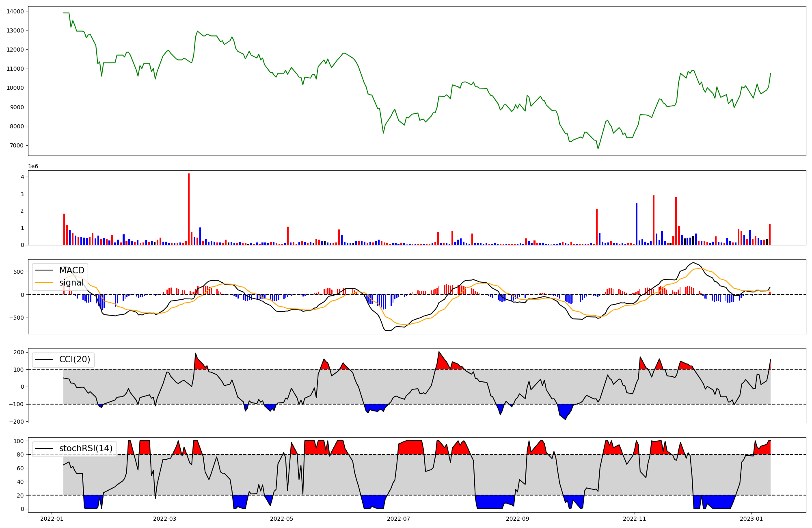The height and width of the screenshot is (528, 812).
Task: Click the tall blue volume bar near 2022-11
Action: (x=637, y=224)
